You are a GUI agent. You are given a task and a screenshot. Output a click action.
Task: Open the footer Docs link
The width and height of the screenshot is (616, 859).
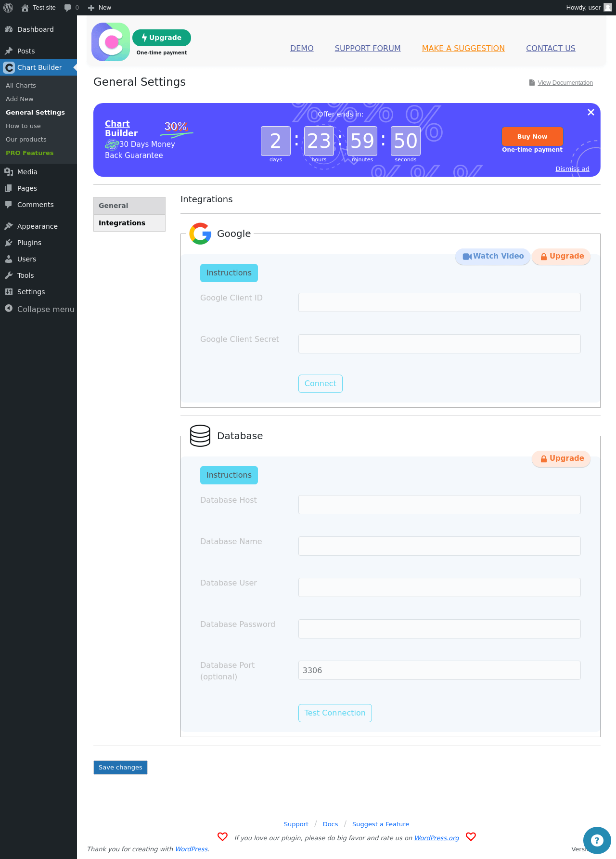point(330,824)
